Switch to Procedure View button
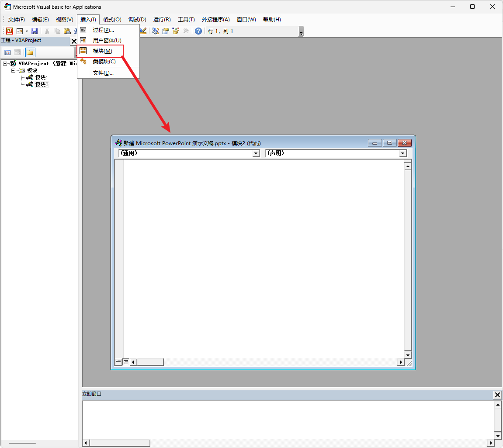Viewport: 503px width, 448px height. (x=118, y=361)
